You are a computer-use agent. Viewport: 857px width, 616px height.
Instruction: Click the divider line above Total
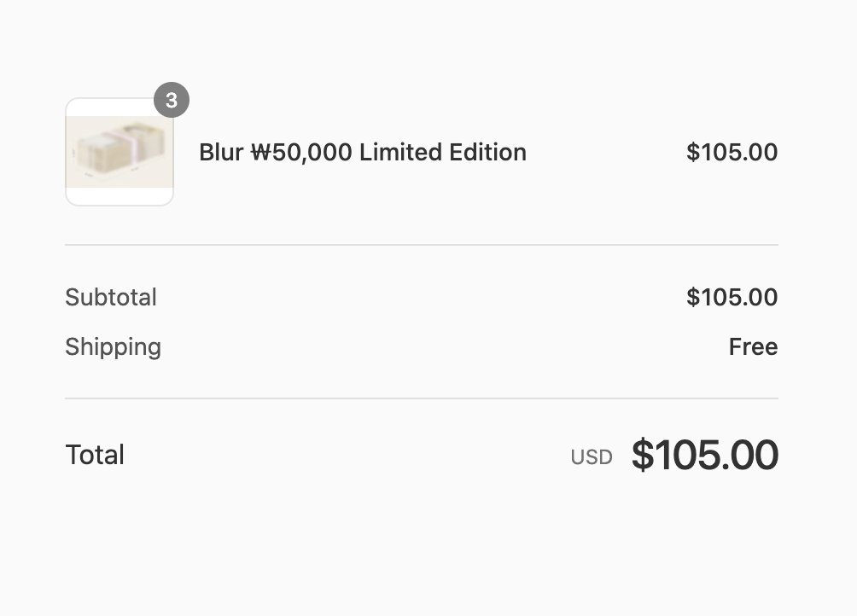tap(422, 398)
